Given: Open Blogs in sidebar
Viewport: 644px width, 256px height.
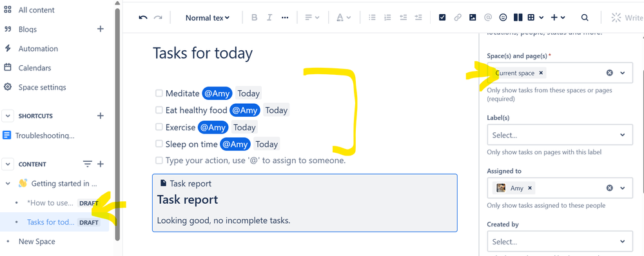Looking at the screenshot, I should point(28,29).
